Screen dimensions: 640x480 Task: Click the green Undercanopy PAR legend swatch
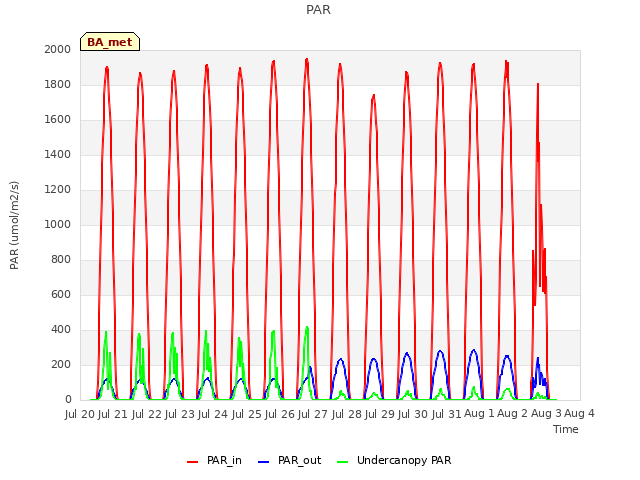[x=343, y=462]
